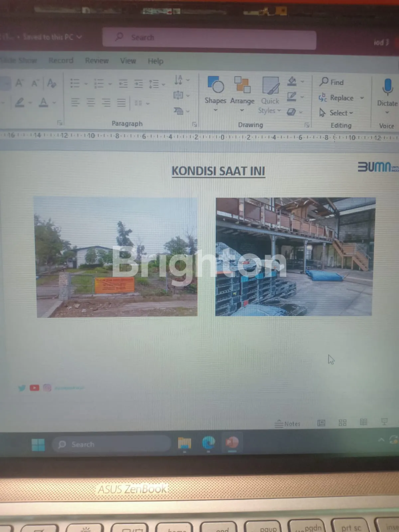
Task: Click the font color button
Action: point(43,102)
